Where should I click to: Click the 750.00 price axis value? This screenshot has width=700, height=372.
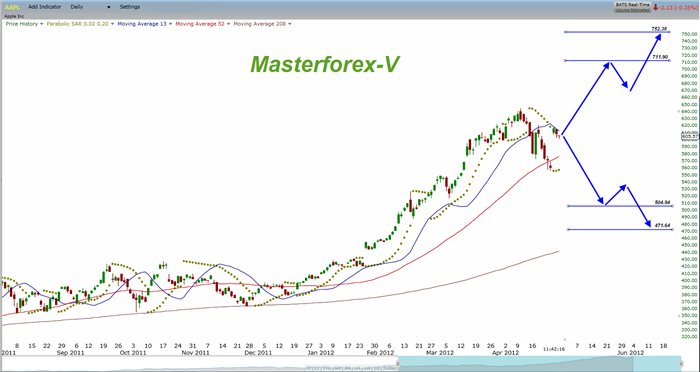[x=690, y=34]
